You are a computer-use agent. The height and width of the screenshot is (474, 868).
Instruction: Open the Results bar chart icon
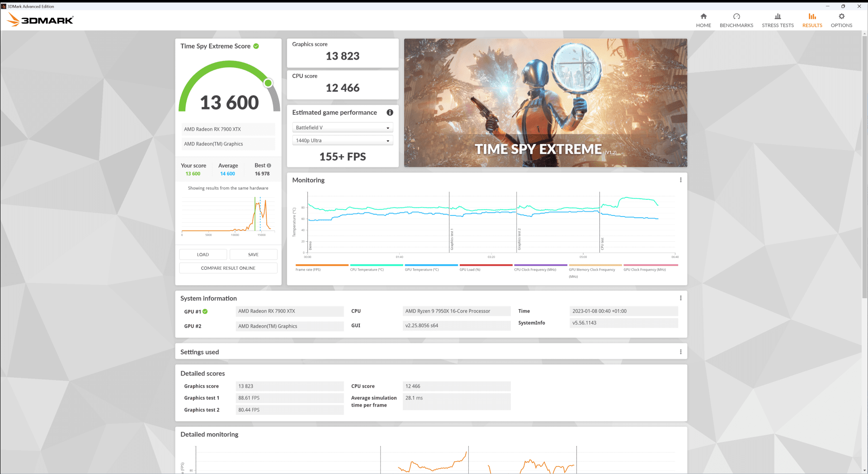click(812, 16)
